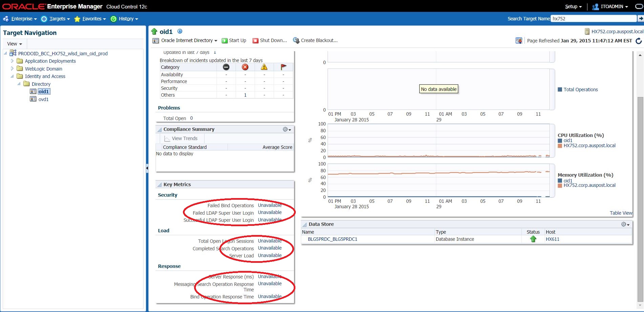Click the Shut Down toolbar button
This screenshot has width=644, height=312.
tap(270, 41)
